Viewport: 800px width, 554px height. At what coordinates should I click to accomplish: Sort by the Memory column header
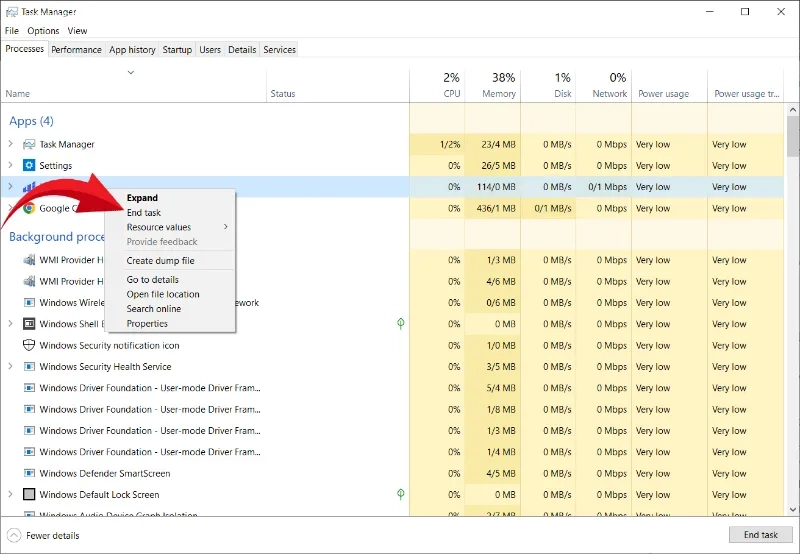[x=493, y=86]
